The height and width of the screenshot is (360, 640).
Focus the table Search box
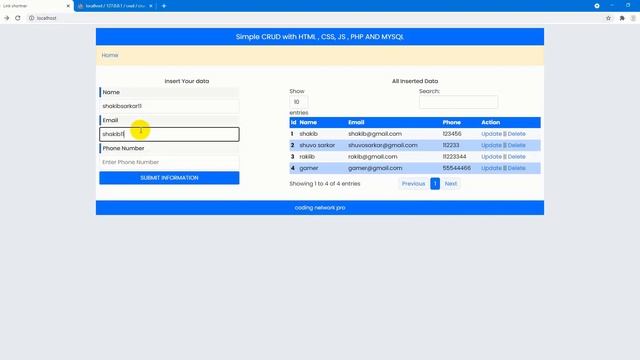coord(458,102)
